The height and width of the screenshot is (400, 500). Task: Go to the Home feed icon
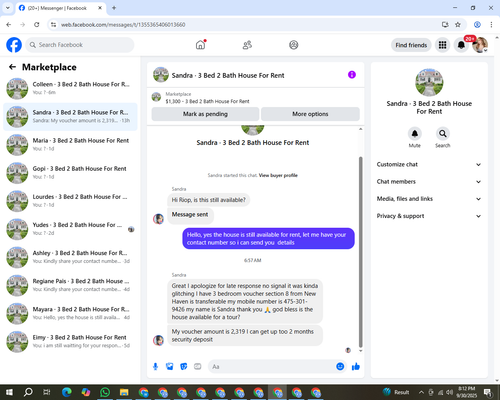point(200,45)
